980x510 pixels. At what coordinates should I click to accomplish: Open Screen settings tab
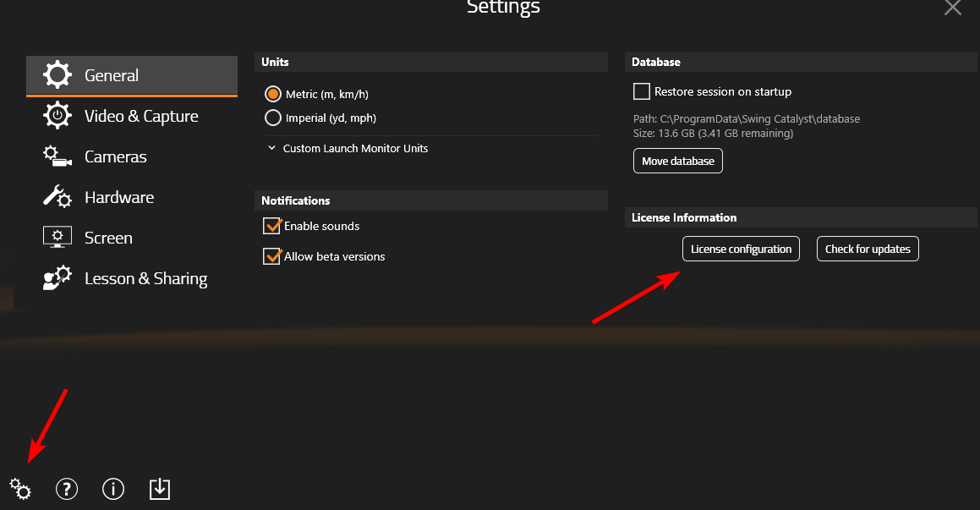[132, 239]
